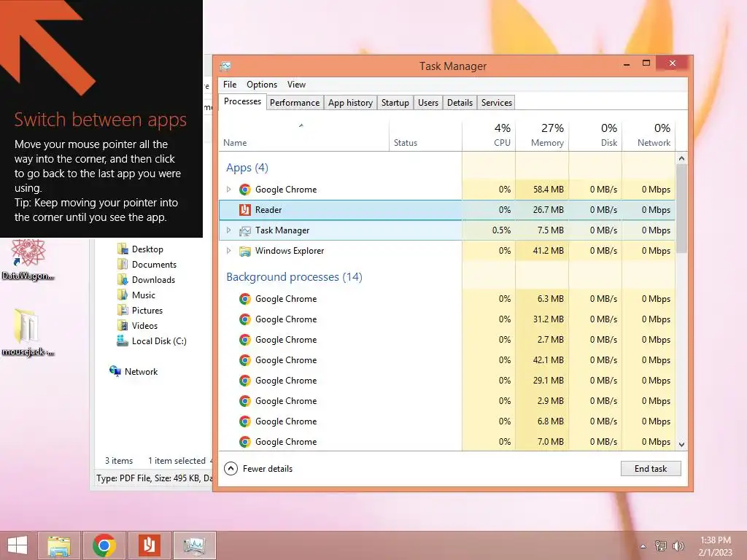Open the Options menu
Screen dimensions: 747x560
(262, 85)
